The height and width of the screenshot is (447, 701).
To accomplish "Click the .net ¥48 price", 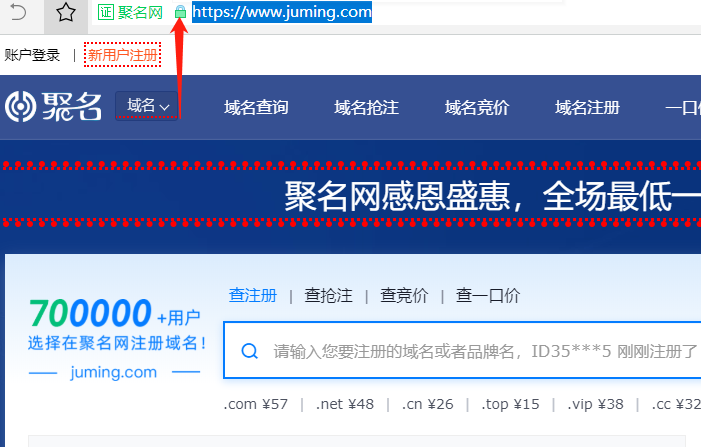I will 345,404.
